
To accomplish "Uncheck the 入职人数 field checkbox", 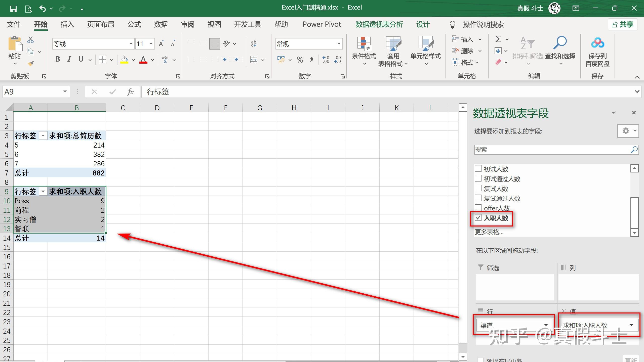I will 478,218.
